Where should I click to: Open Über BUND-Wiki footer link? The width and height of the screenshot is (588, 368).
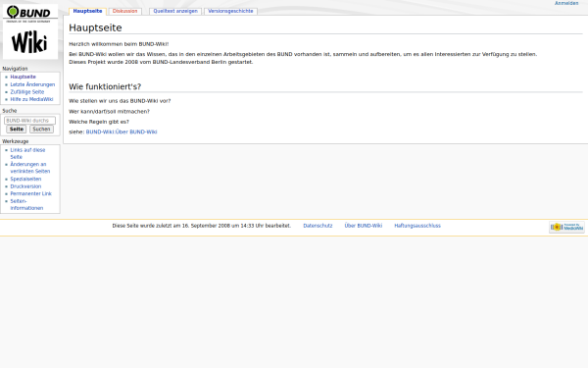[364, 226]
